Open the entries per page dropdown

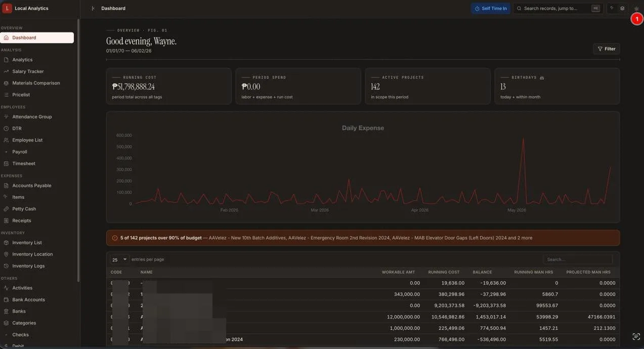click(119, 259)
